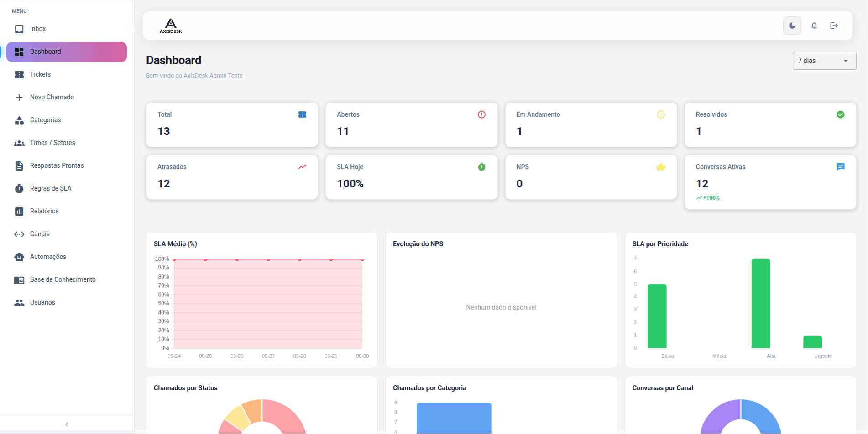Click the clock icon on Em Andamento card

(x=661, y=114)
